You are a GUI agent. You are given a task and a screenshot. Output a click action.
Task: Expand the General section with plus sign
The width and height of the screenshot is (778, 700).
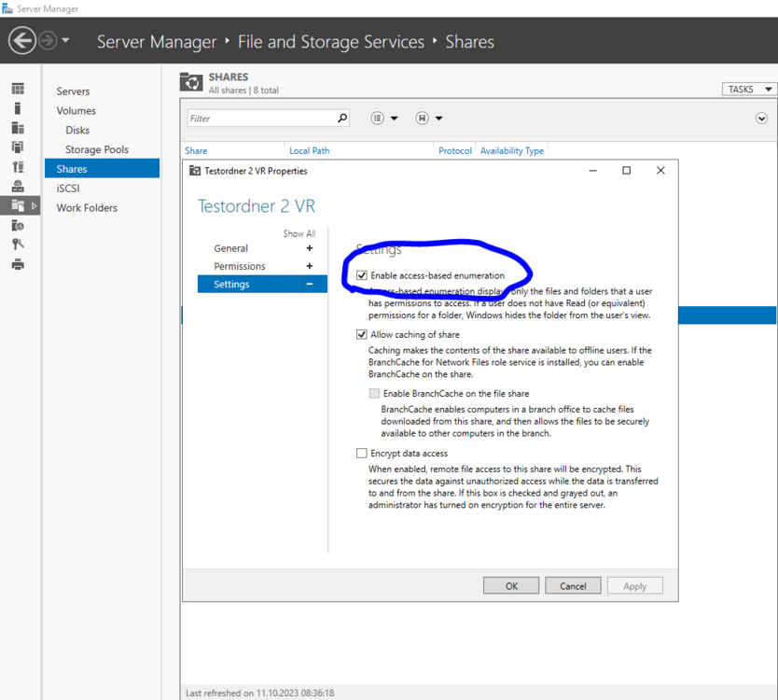(x=310, y=248)
